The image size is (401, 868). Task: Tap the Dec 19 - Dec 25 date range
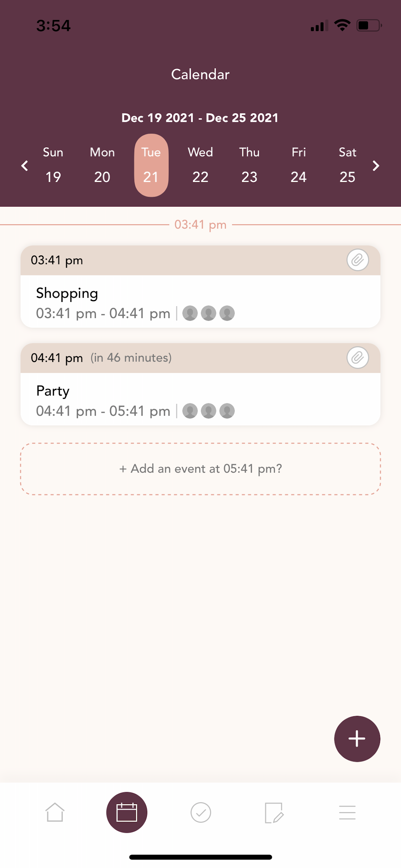click(200, 118)
